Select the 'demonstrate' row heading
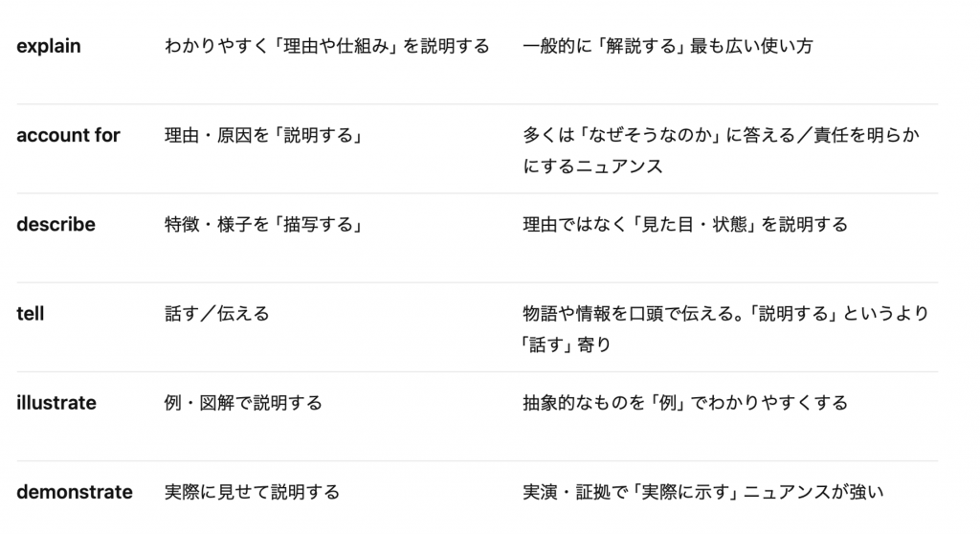 click(75, 492)
